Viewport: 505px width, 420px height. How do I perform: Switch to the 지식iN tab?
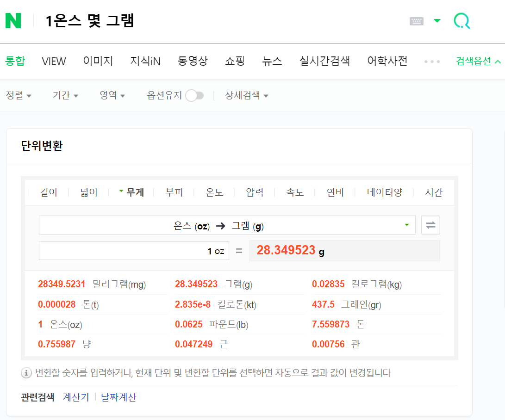[145, 61]
